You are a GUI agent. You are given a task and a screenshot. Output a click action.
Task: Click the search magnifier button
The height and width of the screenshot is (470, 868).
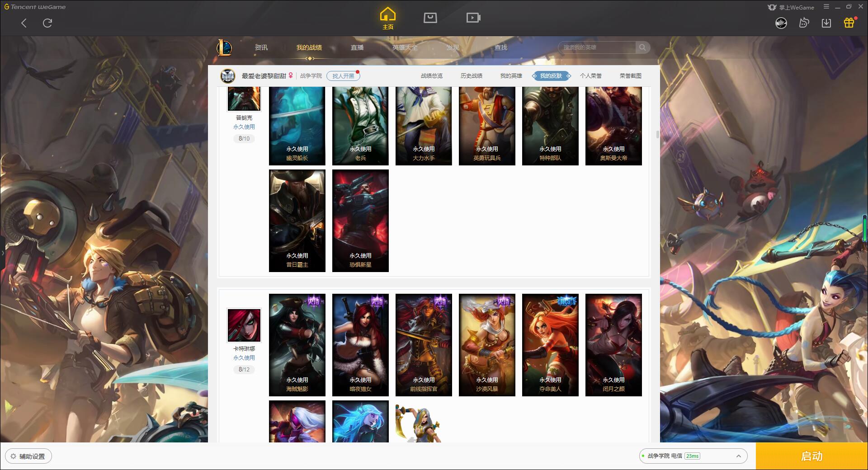642,47
